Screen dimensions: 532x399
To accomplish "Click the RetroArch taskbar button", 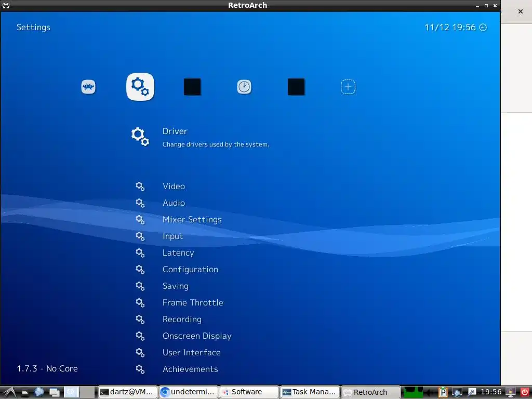I will (x=370, y=392).
